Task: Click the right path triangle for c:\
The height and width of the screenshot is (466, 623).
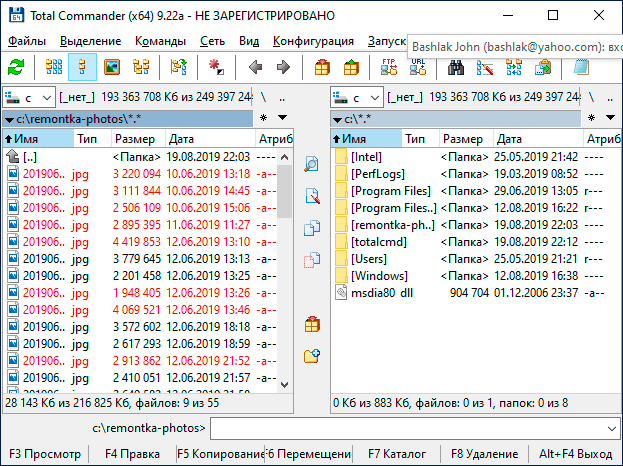Action: tap(337, 120)
